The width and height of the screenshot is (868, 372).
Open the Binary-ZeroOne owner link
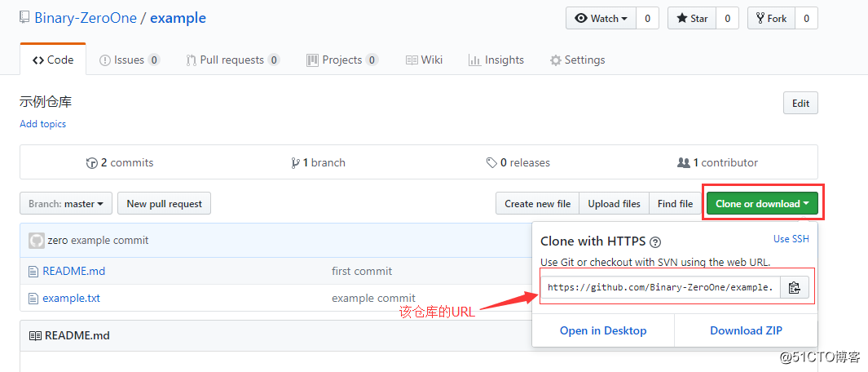pos(86,18)
